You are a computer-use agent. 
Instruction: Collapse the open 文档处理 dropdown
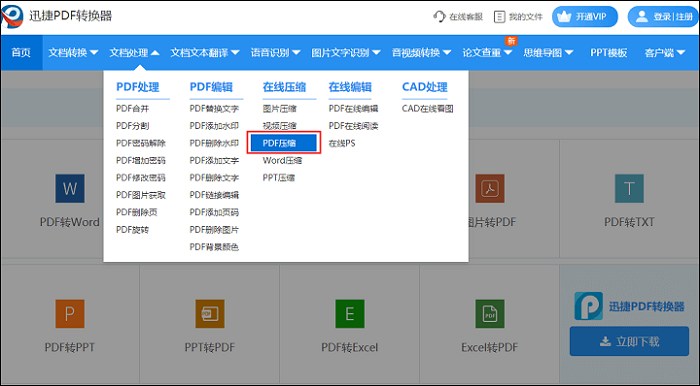134,53
